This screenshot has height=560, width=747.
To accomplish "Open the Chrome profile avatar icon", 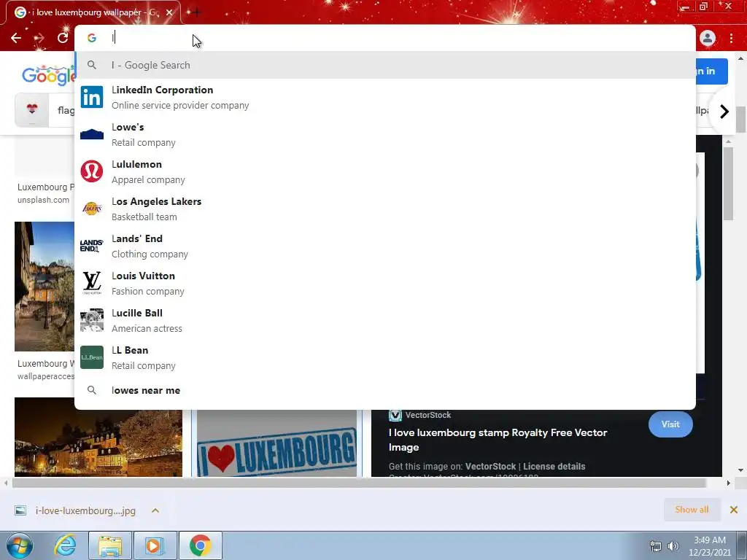I will click(708, 38).
